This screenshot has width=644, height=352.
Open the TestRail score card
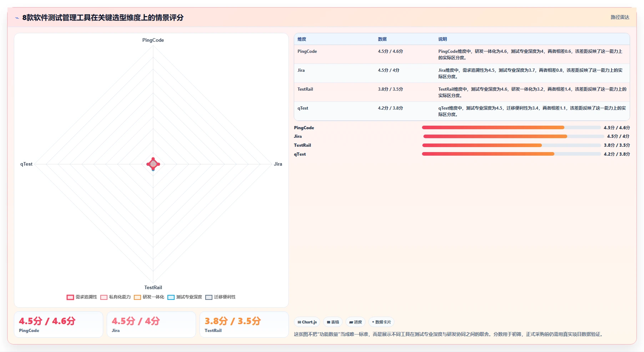click(x=244, y=325)
